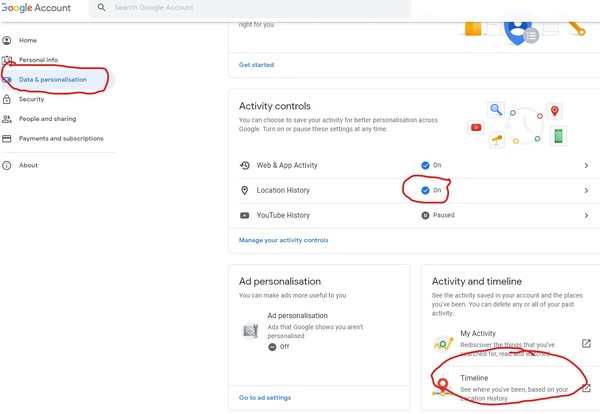Expand Web & App Activity chevron
Screen dimensions: 600x414
click(x=586, y=165)
